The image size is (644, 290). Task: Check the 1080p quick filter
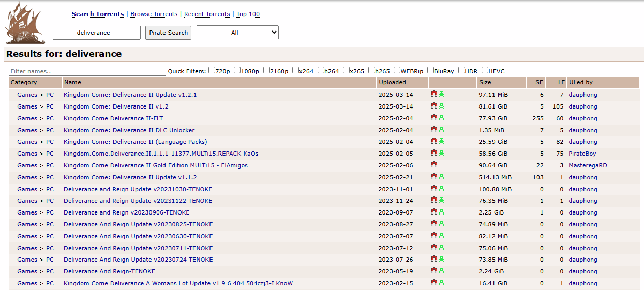click(237, 70)
